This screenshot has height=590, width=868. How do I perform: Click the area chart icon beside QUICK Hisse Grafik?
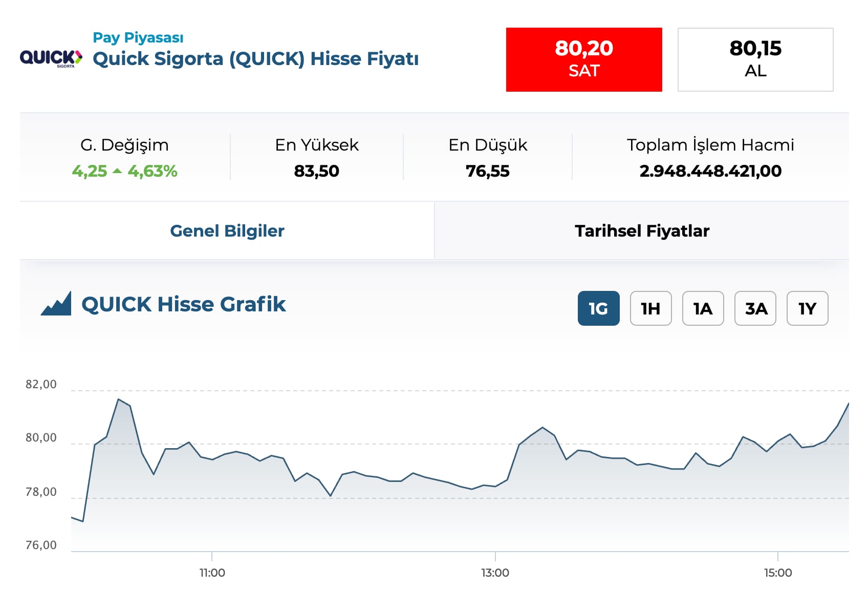pyautogui.click(x=56, y=304)
